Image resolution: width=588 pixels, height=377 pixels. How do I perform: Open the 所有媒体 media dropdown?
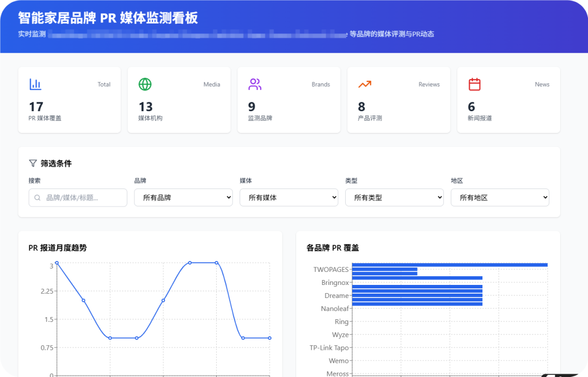pyautogui.click(x=289, y=198)
